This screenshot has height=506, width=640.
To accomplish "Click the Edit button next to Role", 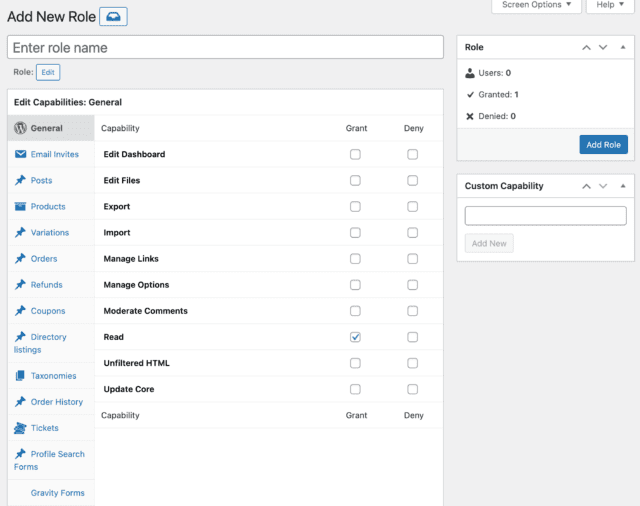I will tap(48, 72).
